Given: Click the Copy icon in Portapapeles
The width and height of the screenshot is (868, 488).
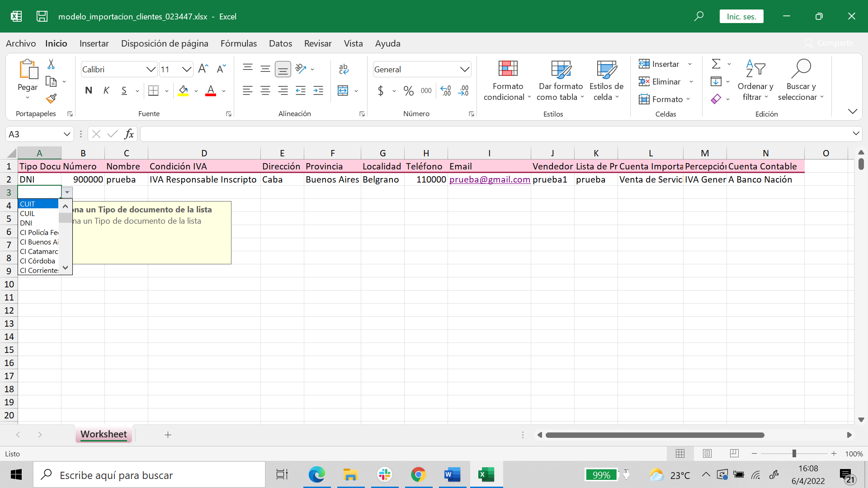Looking at the screenshot, I should tap(51, 82).
